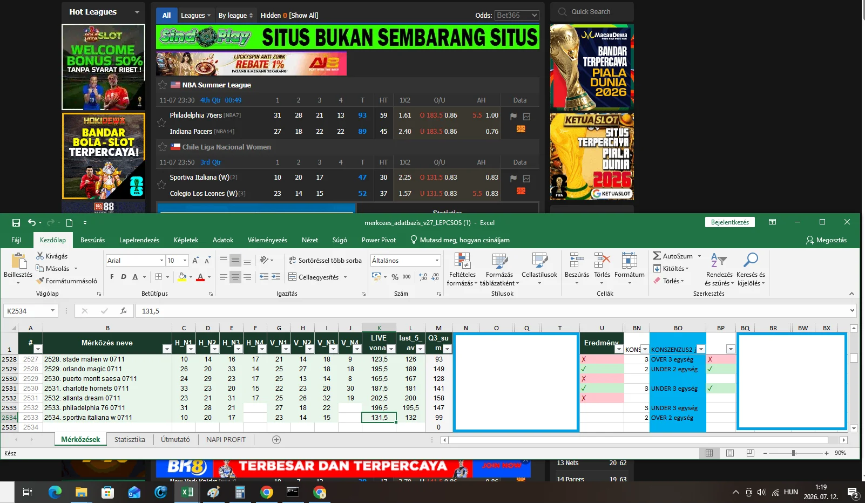865x504 pixels.
Task: Open the ribbon display options icon
Action: 772,222
